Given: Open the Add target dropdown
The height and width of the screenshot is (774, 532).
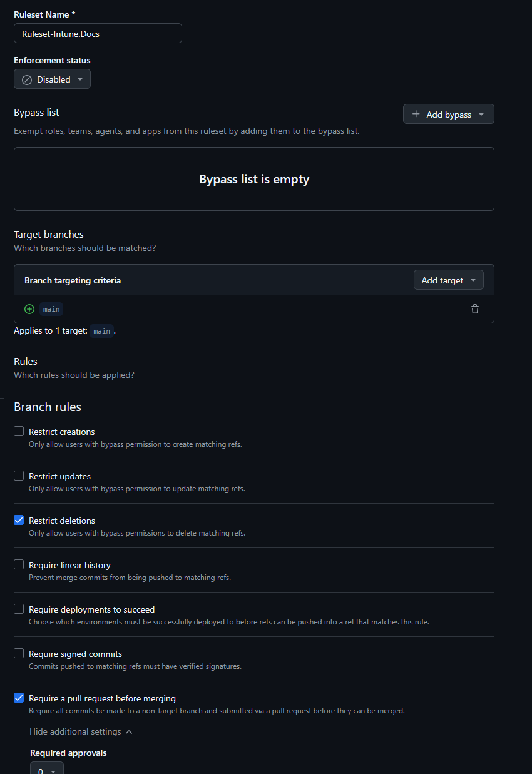Looking at the screenshot, I should 448,280.
